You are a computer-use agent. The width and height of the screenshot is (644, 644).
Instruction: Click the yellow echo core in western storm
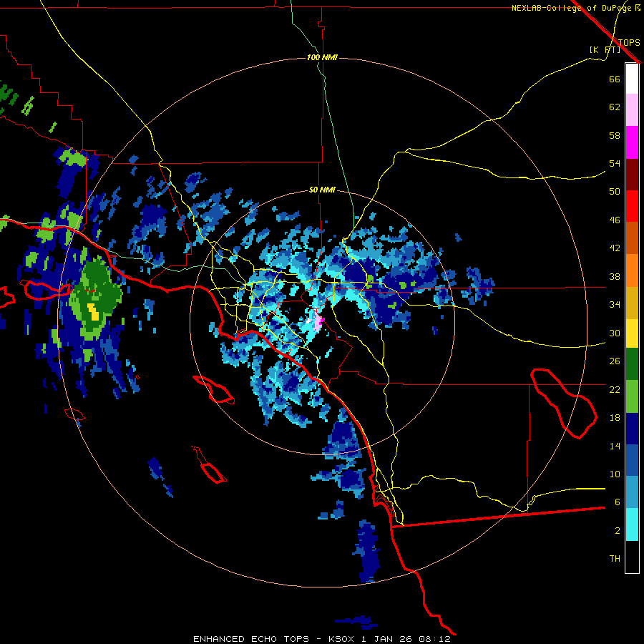[93, 311]
